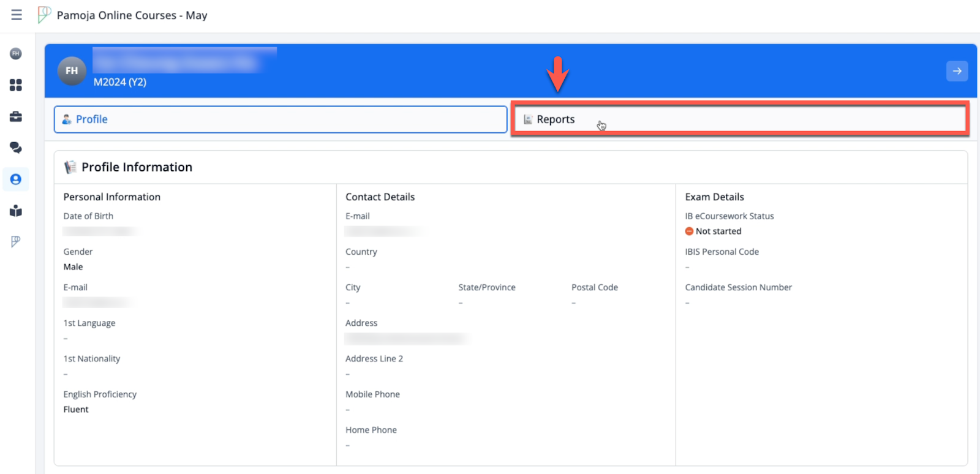Open the briefcase icon in sidebar
This screenshot has width=980, height=474.
tap(16, 116)
